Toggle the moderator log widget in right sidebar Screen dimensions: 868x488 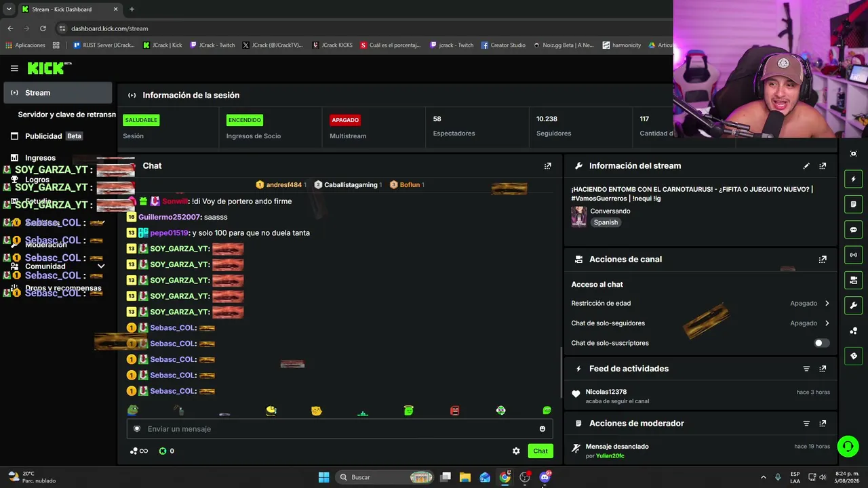(854, 204)
